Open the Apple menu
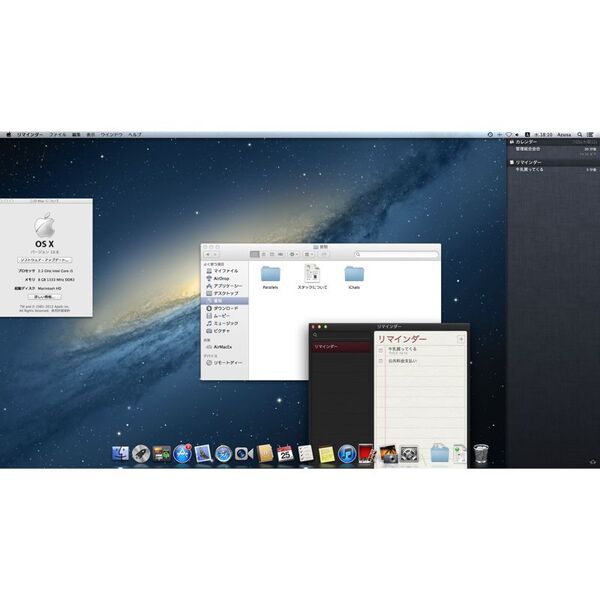The image size is (600, 600). [x=8, y=135]
